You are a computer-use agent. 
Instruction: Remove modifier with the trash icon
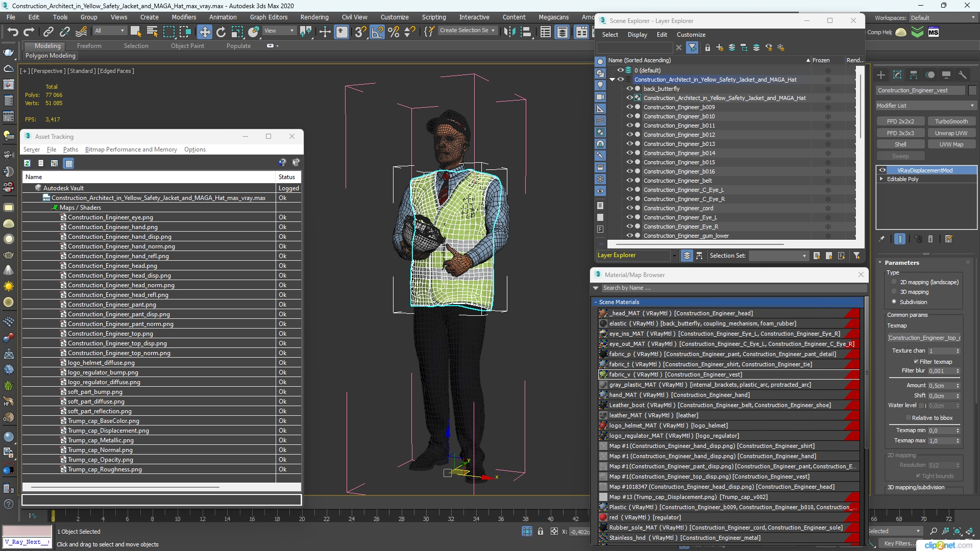click(x=930, y=239)
